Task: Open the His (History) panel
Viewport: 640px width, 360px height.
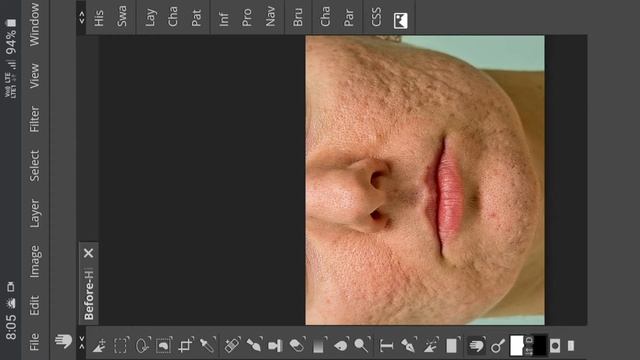Action: click(98, 19)
